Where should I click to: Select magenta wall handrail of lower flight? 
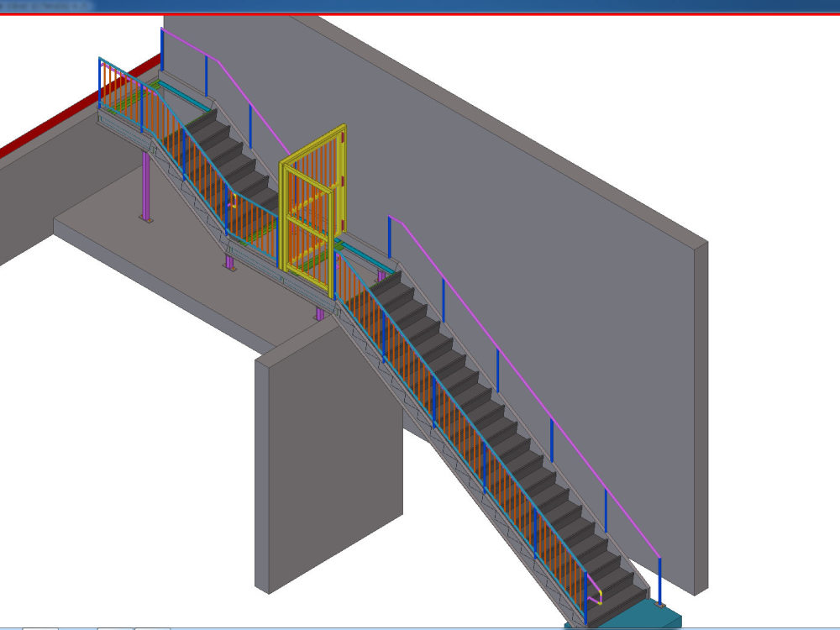pos(525,386)
